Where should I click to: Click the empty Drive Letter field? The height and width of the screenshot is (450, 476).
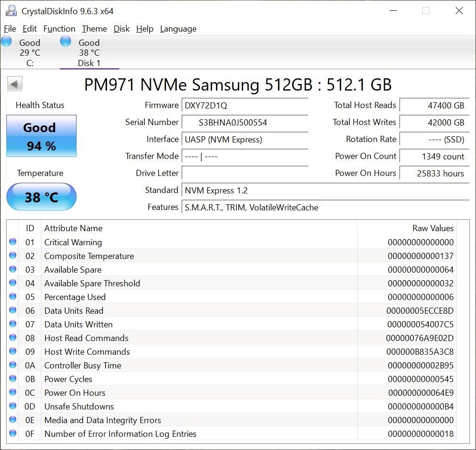(x=245, y=174)
